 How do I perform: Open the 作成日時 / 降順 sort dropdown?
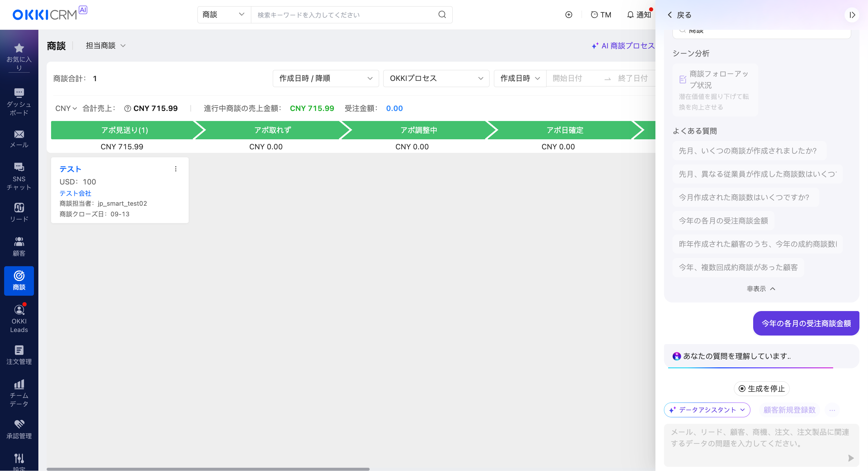[x=325, y=78]
